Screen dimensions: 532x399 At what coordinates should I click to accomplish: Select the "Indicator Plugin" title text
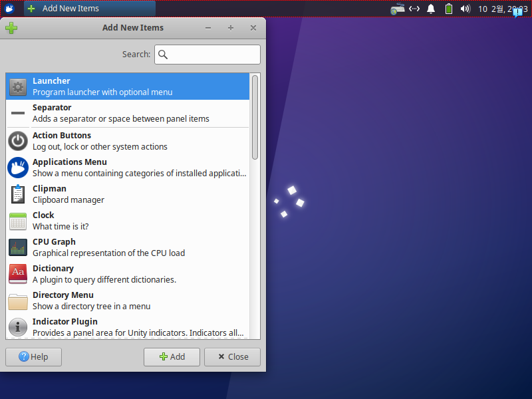[65, 322]
